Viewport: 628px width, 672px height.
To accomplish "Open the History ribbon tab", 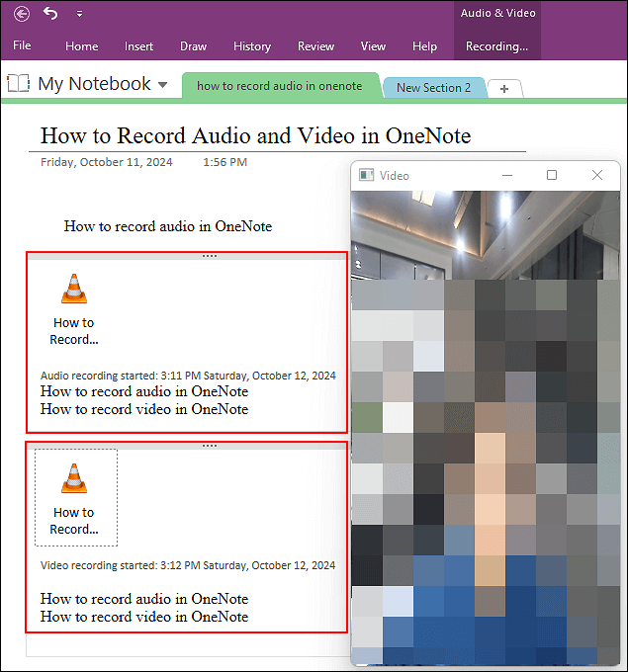I will pos(252,45).
